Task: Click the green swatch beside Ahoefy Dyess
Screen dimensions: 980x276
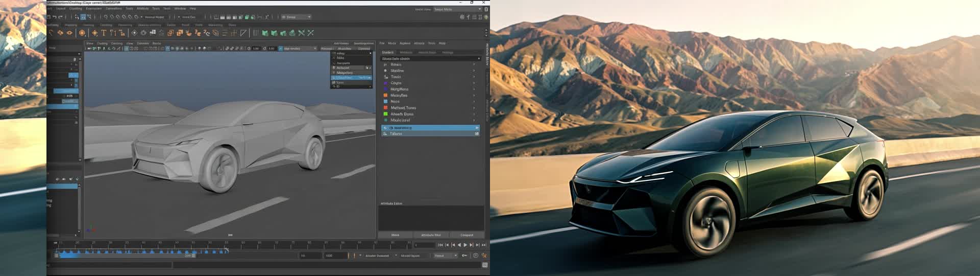Action: click(x=386, y=114)
